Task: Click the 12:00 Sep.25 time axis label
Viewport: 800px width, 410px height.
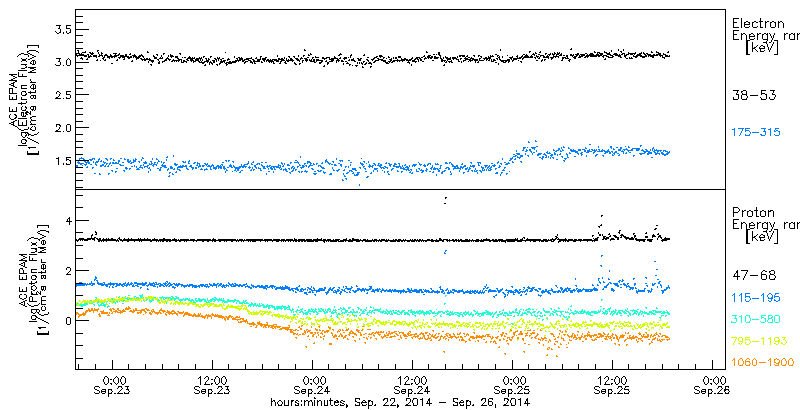Action: (x=612, y=385)
